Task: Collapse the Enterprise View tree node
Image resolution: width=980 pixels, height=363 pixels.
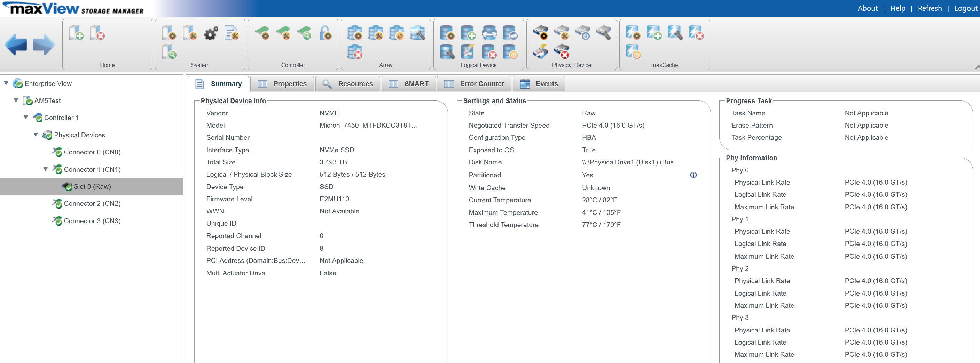Action: click(x=6, y=84)
